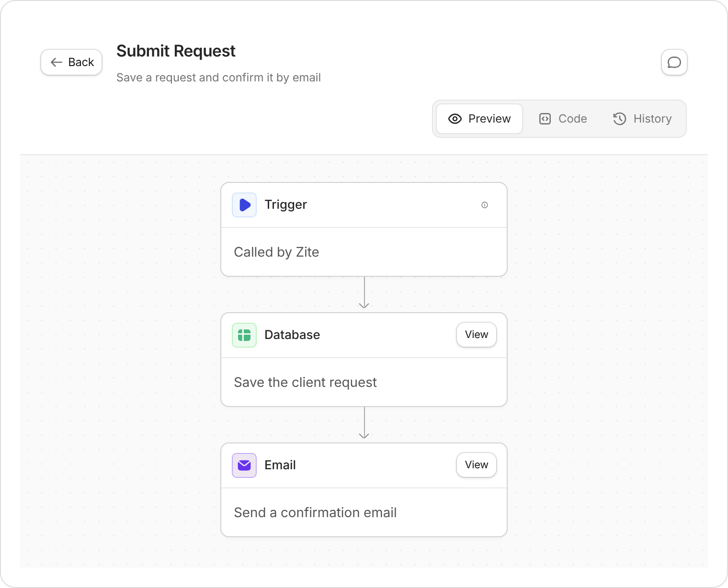Click the 'Submit Request' title
The image size is (728, 588).
pos(176,51)
